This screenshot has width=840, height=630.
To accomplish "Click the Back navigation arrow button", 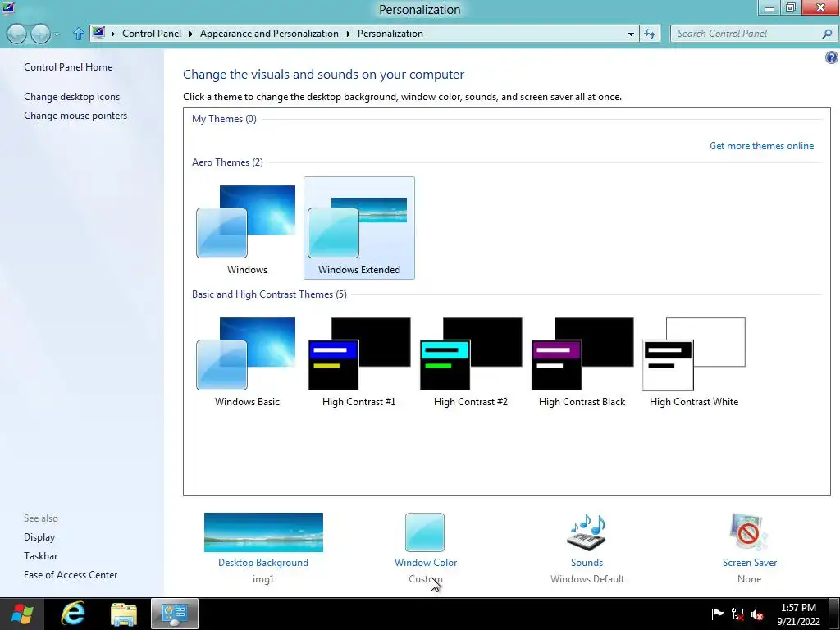I will tap(16, 34).
